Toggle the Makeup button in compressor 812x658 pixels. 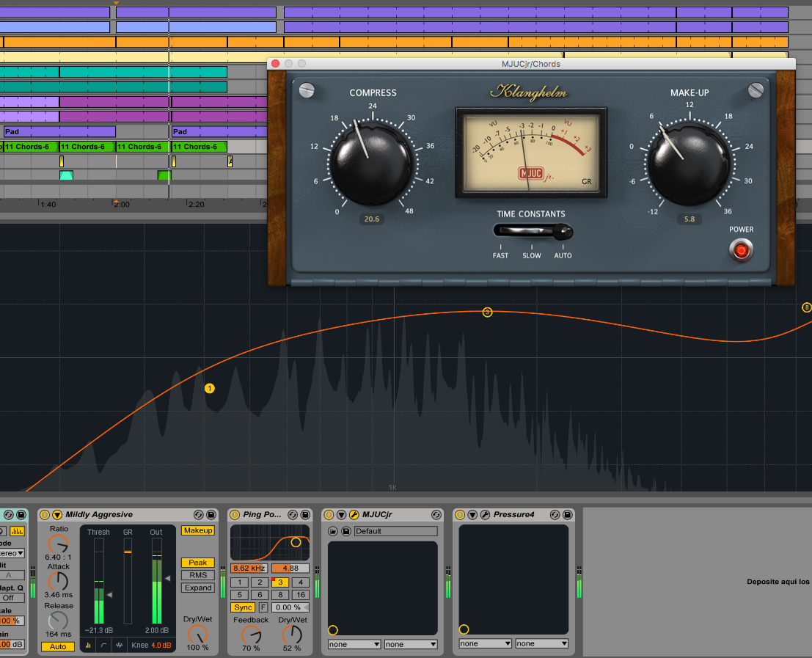tap(198, 530)
